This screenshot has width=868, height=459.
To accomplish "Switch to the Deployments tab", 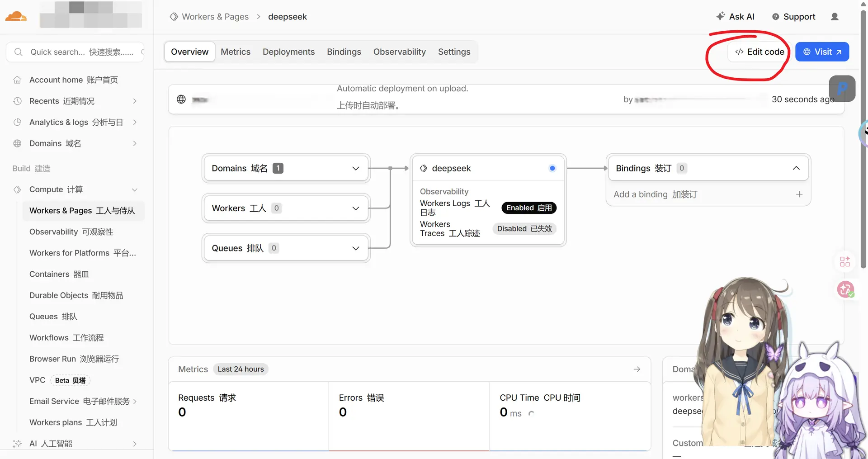I will tap(288, 52).
